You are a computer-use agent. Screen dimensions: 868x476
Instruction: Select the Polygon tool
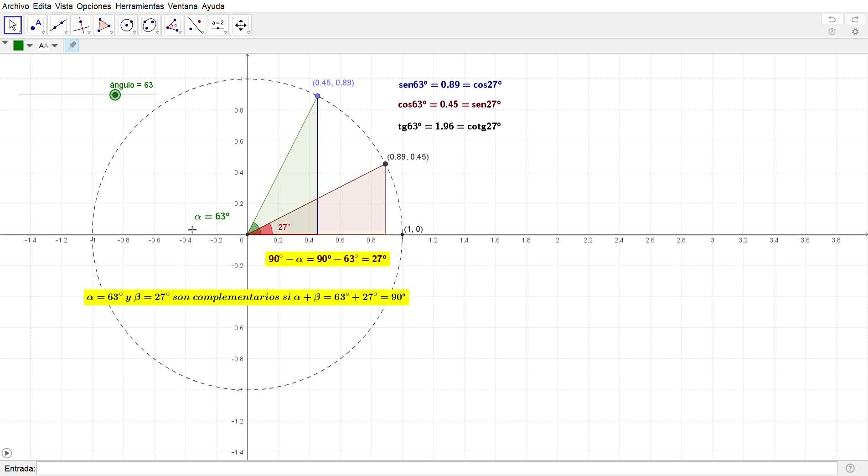pos(104,26)
